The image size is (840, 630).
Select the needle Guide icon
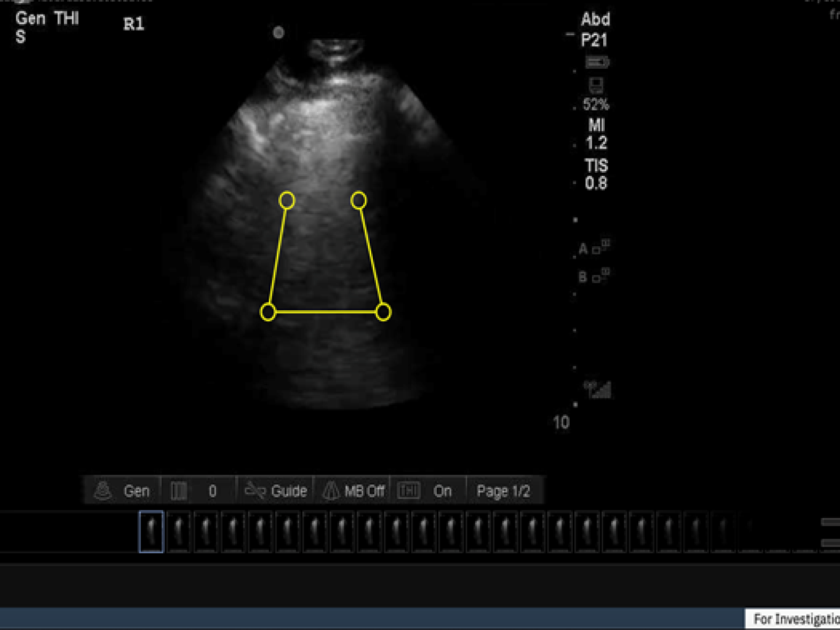coord(255,491)
